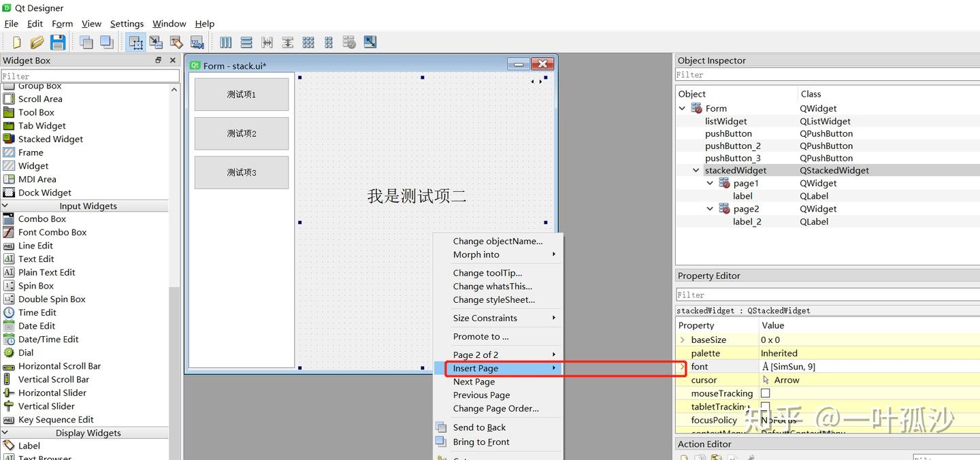The image size is (980, 460).
Task: Toggle the mouseTracking checkbox
Action: pyautogui.click(x=765, y=393)
